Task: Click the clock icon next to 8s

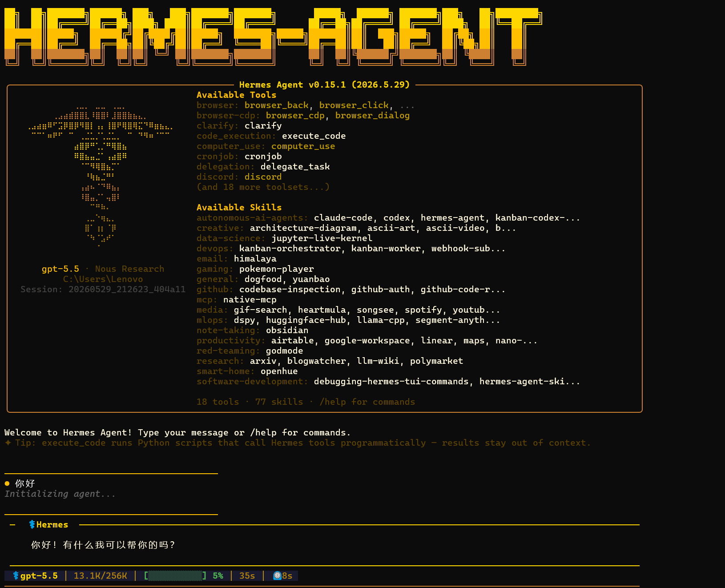Action: pyautogui.click(x=277, y=576)
